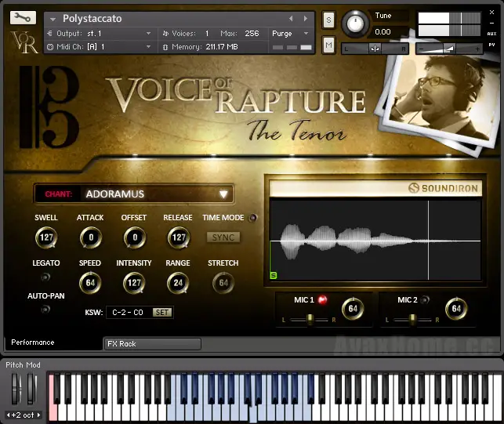Click the green S start marker in waveform
This screenshot has width=504, height=424.
coord(274,276)
